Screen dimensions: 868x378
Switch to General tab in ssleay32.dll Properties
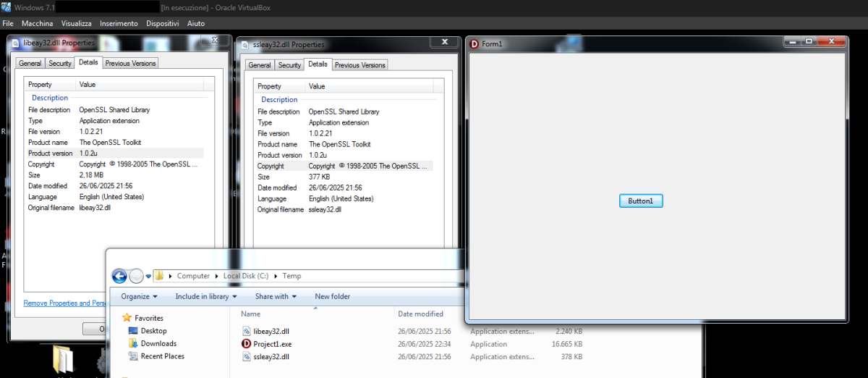(x=260, y=65)
